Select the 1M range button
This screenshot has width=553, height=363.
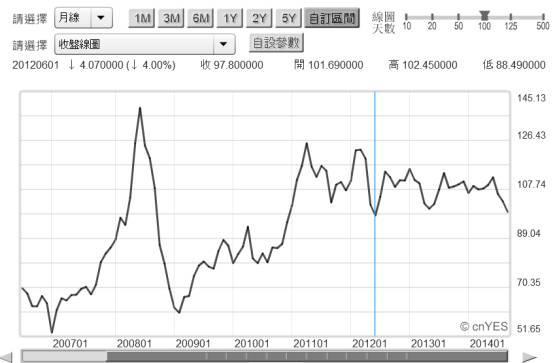click(x=141, y=18)
